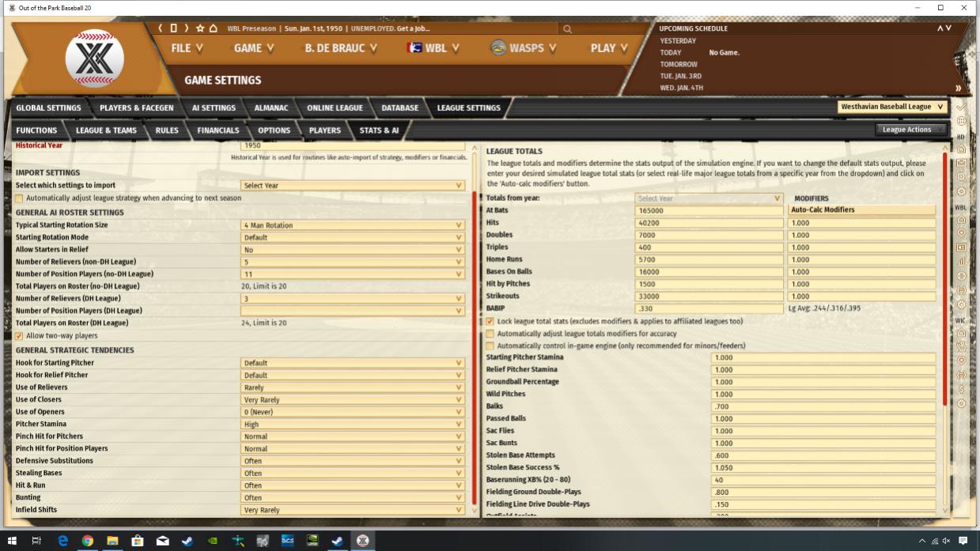Click the Wasps team logo in the menu bar
The image size is (980, 551).
pyautogui.click(x=497, y=47)
